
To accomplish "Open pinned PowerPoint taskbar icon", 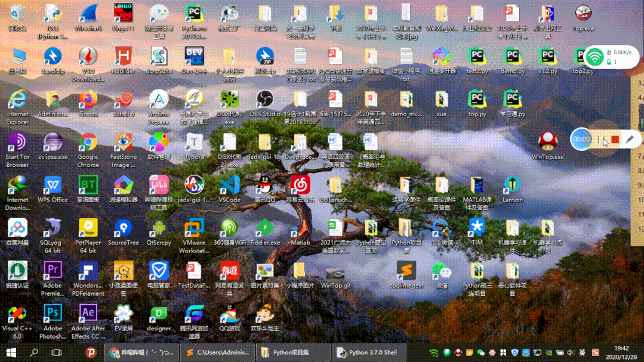I will 91,352.
